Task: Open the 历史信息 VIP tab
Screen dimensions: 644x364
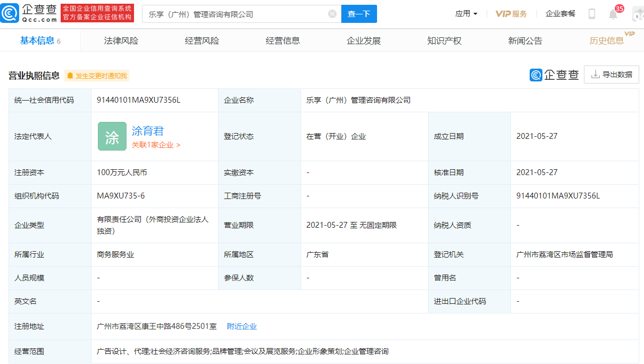Action: [607, 40]
